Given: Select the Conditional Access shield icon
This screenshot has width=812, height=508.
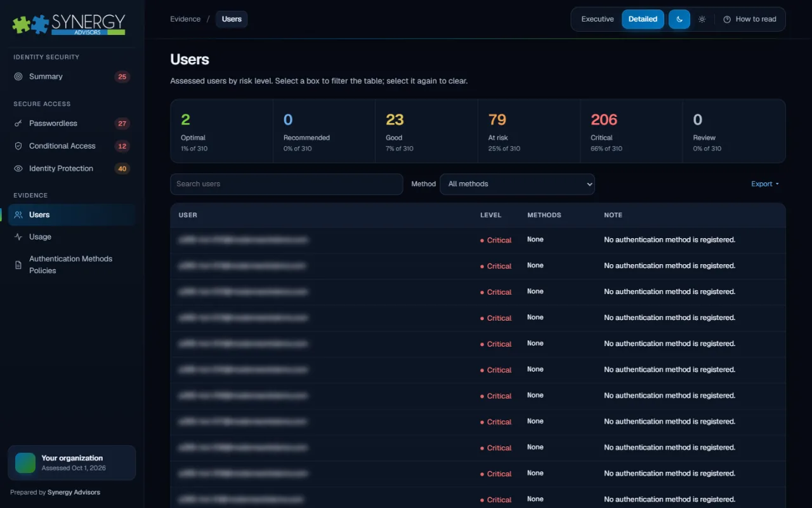Looking at the screenshot, I should [x=18, y=146].
